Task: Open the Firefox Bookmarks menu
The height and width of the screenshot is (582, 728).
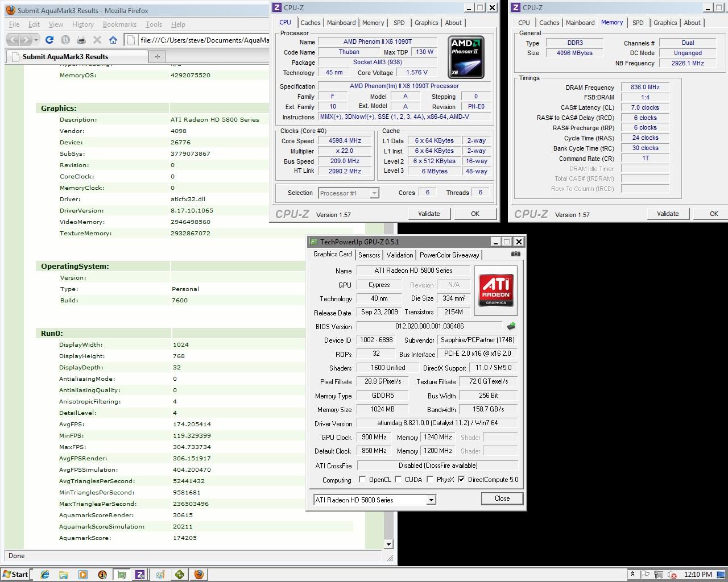Action: point(119,24)
